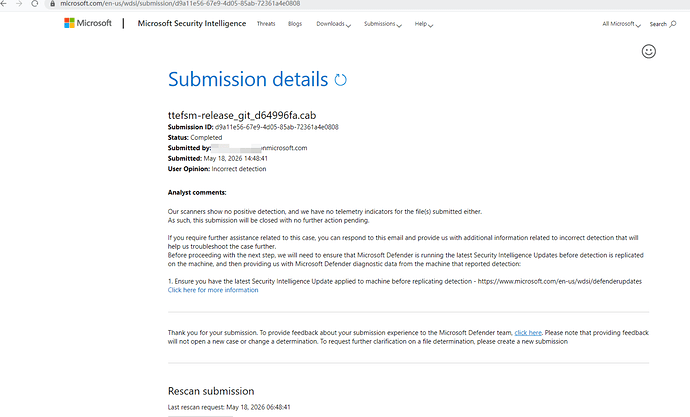
Task: Expand the Downloads dropdown
Action: click(333, 24)
